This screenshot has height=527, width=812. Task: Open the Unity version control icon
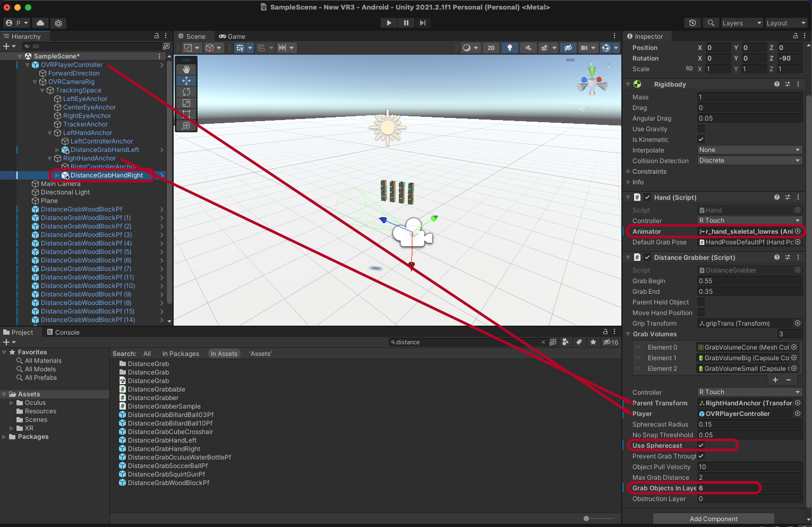click(x=58, y=23)
